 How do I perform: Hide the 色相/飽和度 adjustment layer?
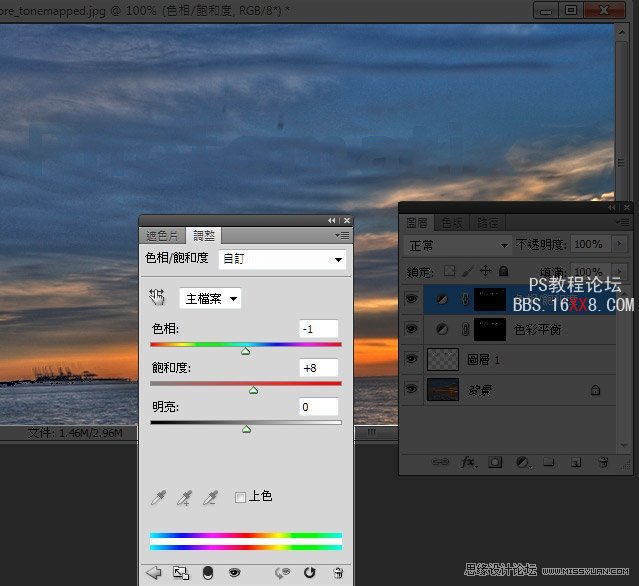[412, 299]
